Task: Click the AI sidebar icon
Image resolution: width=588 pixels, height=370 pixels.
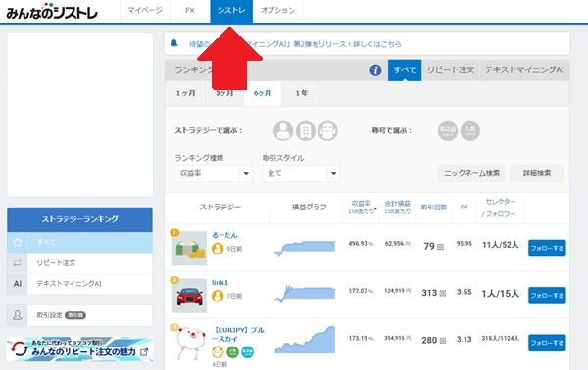Action: coord(18,284)
